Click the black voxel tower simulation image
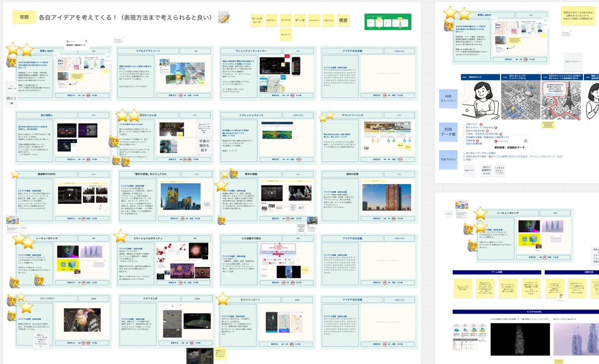 pyautogui.click(x=520, y=339)
